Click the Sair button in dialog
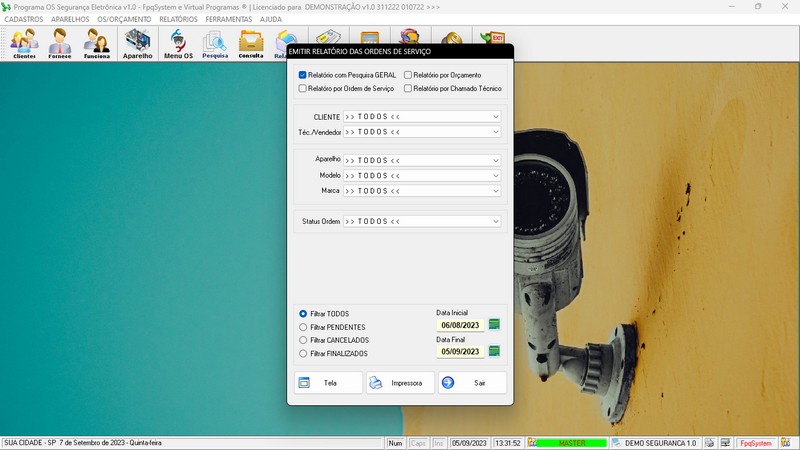The image size is (800, 450). click(x=472, y=383)
